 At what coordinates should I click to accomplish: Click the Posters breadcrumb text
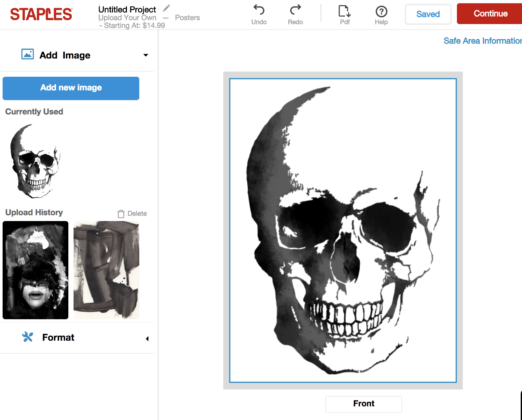[x=187, y=18]
